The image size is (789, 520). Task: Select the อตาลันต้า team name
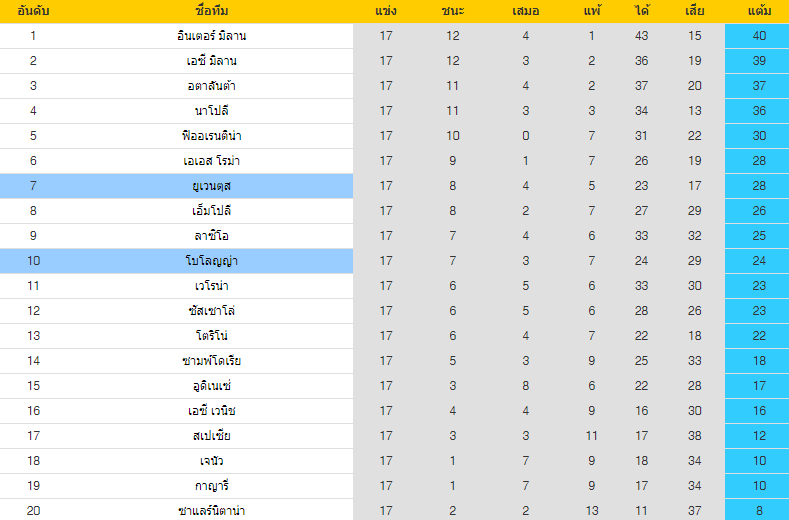point(210,86)
